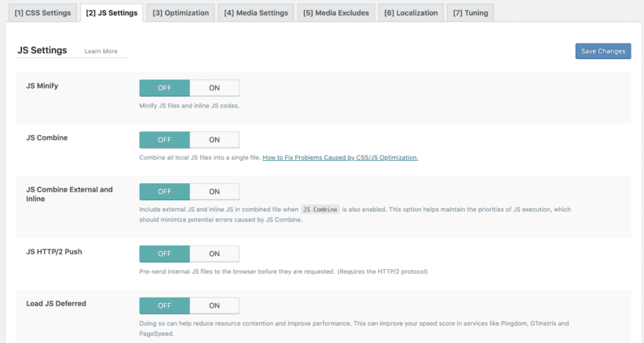Viewport: 644px width, 343px height.
Task: Open the Learn More link
Action: (x=101, y=52)
